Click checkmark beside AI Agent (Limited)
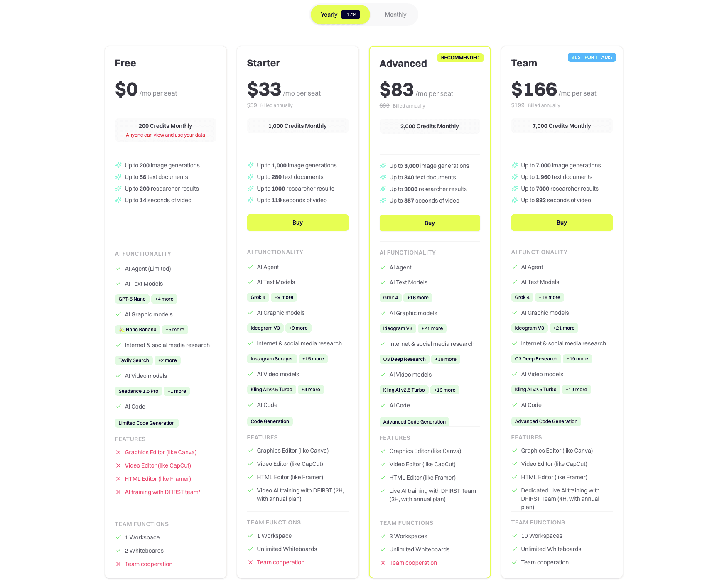Viewport: 707px width, 588px height. (118, 269)
